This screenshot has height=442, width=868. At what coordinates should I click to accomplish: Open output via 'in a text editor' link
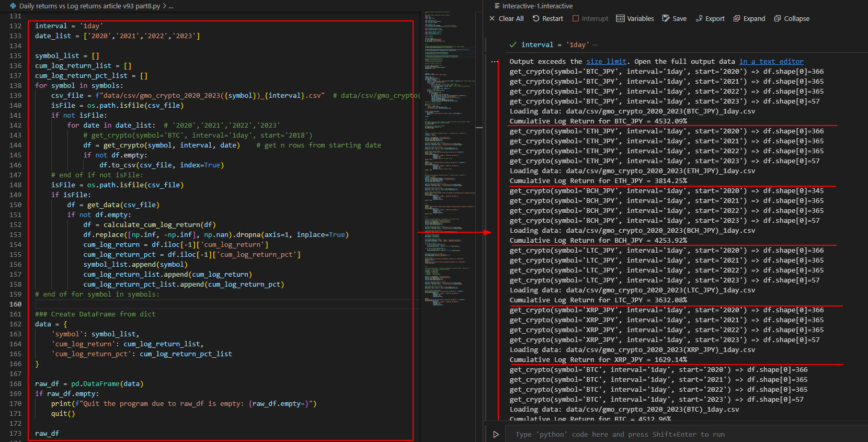771,61
